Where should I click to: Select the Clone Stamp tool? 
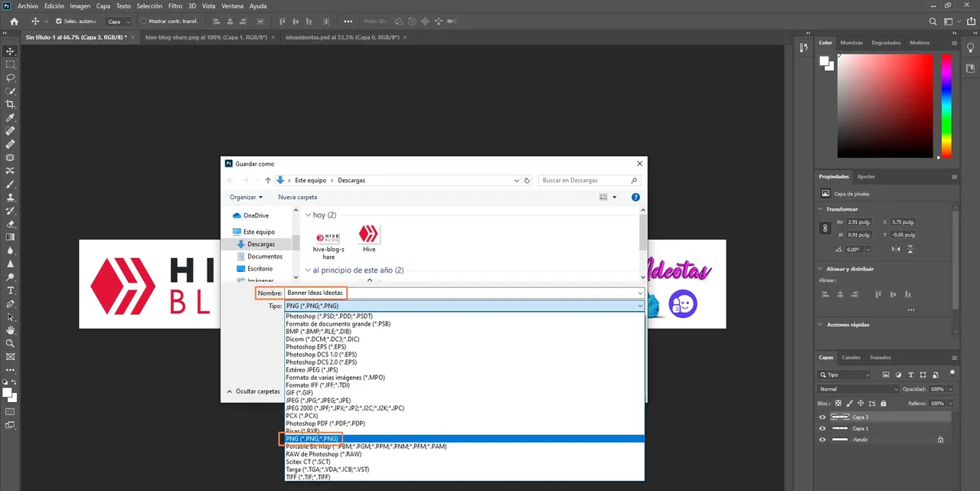(11, 198)
